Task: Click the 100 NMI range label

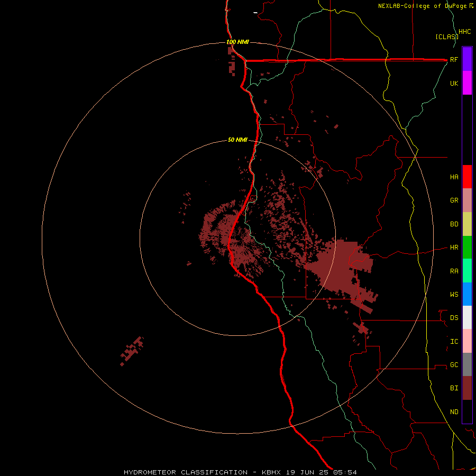Action: coord(237,42)
